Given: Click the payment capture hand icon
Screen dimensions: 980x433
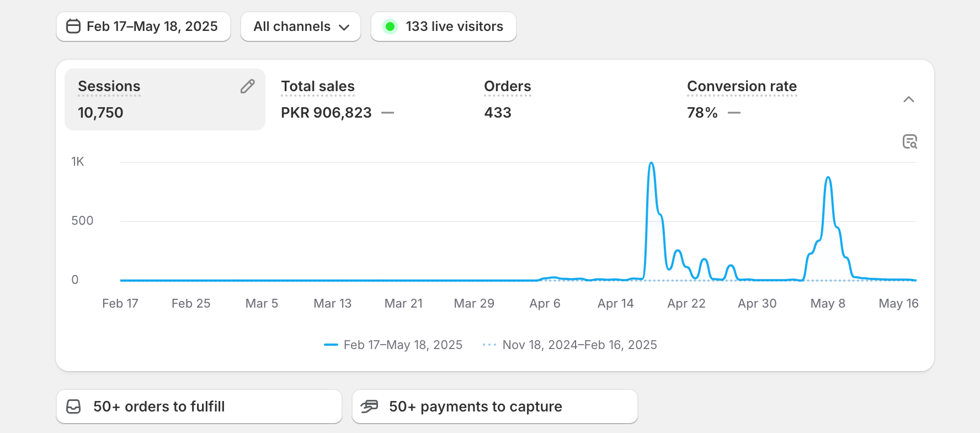Looking at the screenshot, I should [x=369, y=406].
